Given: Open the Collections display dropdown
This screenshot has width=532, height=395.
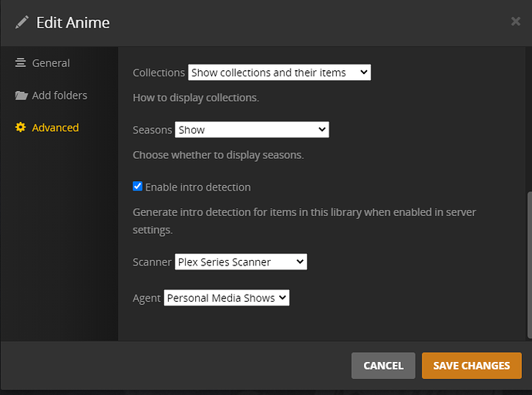Looking at the screenshot, I should (x=279, y=73).
